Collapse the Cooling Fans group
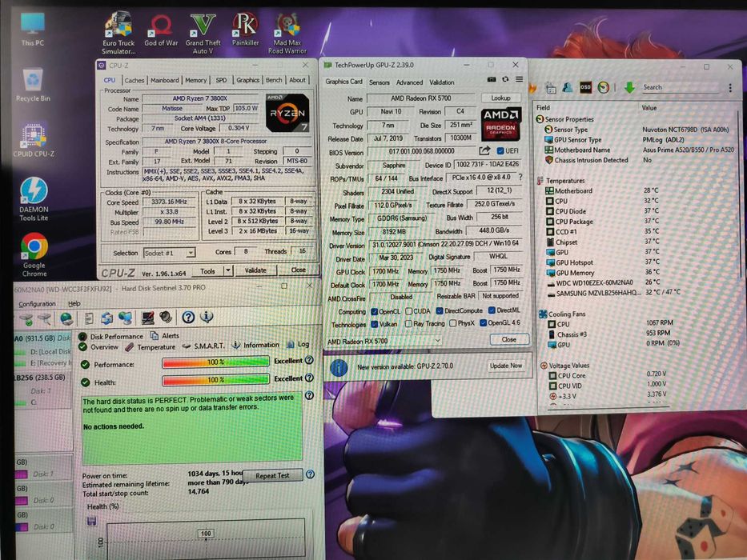The image size is (747, 560). (x=543, y=314)
